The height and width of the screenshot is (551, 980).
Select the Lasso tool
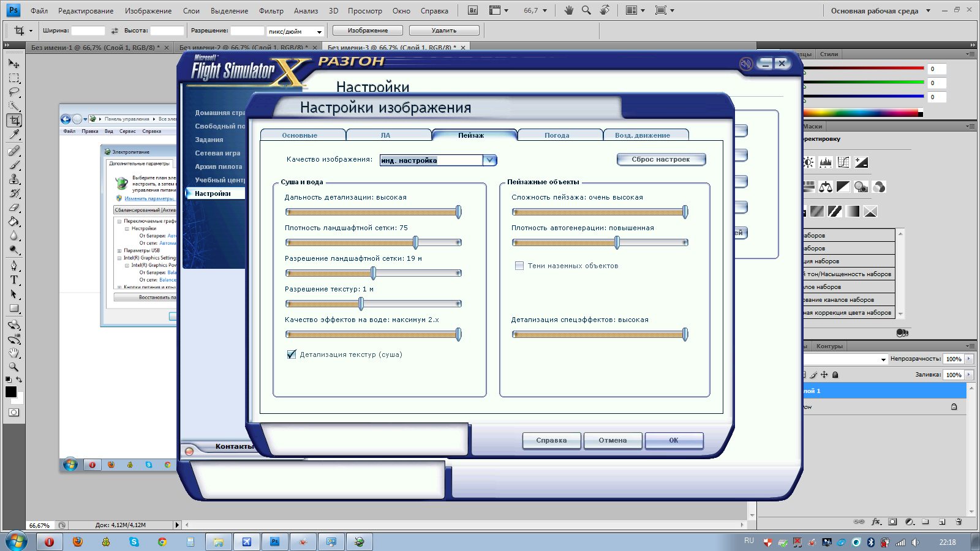tap(13, 92)
